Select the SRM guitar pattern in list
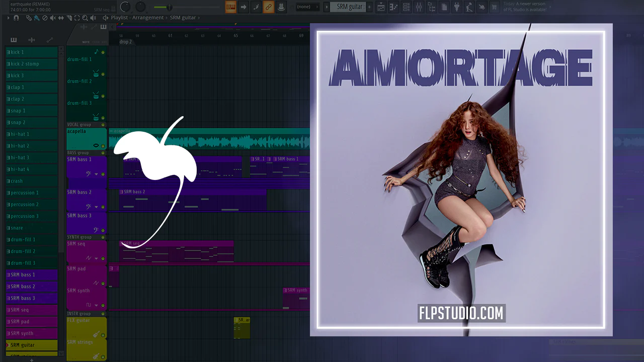 click(31, 345)
